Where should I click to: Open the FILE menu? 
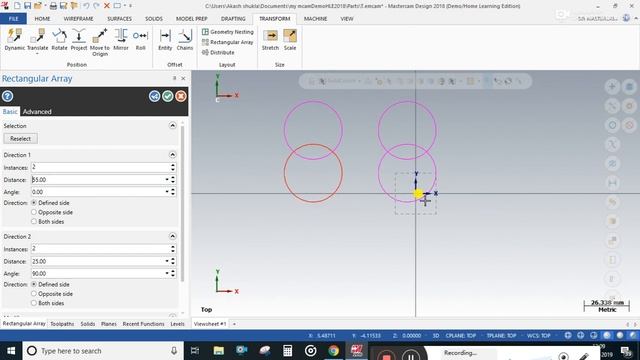pos(13,19)
